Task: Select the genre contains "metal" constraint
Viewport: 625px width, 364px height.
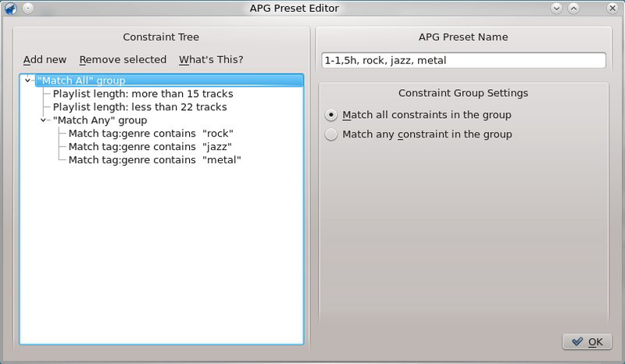Action: pos(155,160)
